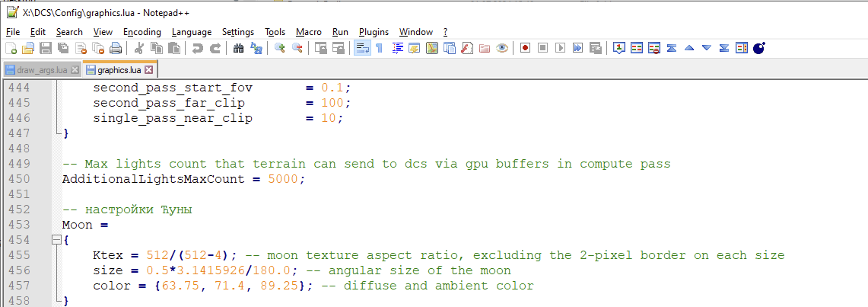Jump to last difference arrow icon

pos(724,48)
